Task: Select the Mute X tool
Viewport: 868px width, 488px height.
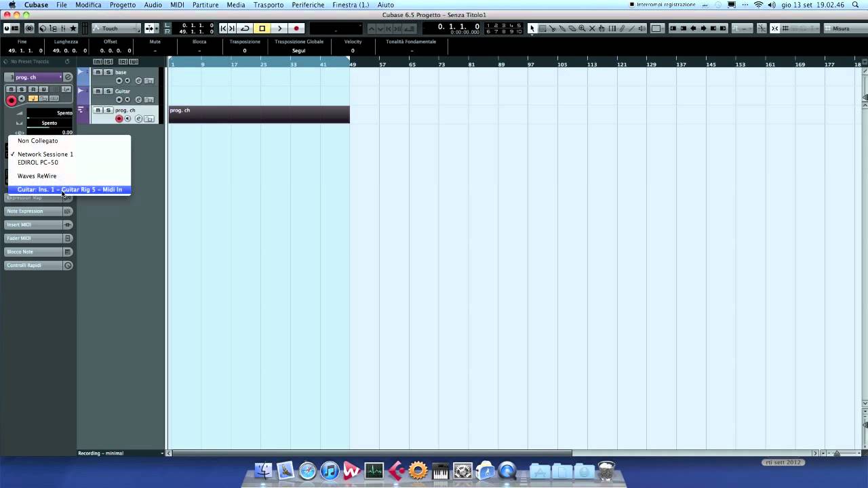Action: point(592,28)
